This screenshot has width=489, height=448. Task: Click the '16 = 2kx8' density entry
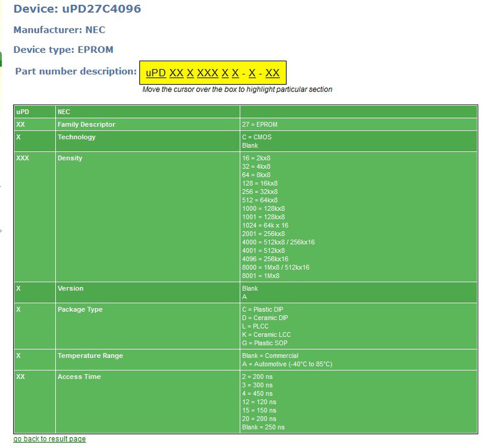click(256, 158)
